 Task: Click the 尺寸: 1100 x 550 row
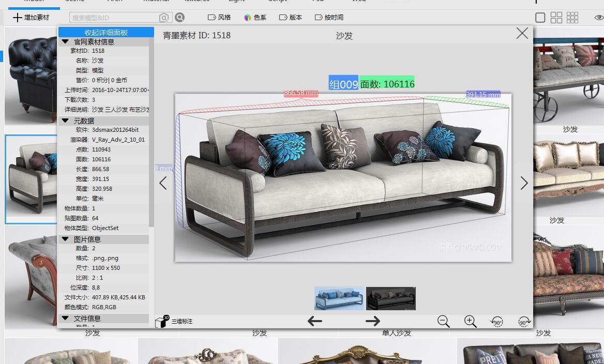click(103, 268)
